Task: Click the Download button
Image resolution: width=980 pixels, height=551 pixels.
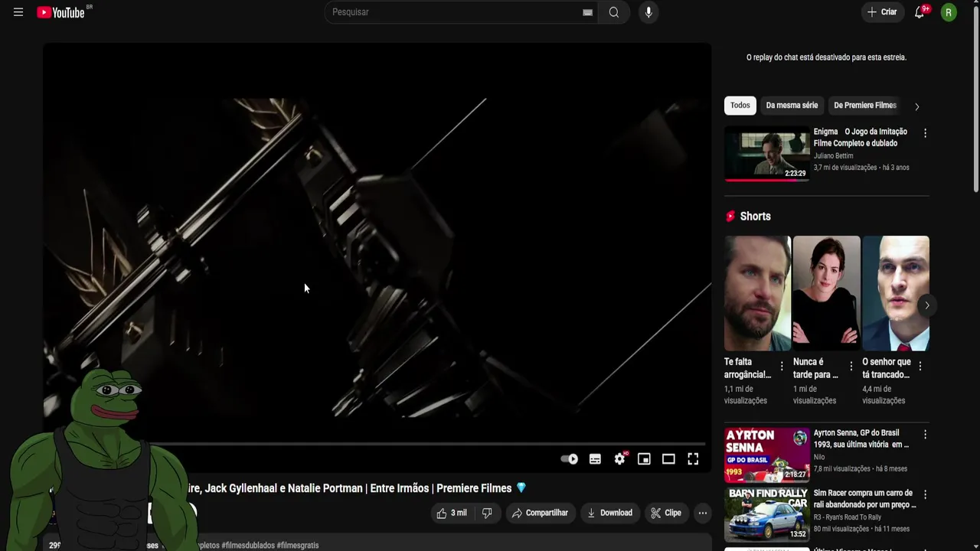Action: pyautogui.click(x=609, y=513)
